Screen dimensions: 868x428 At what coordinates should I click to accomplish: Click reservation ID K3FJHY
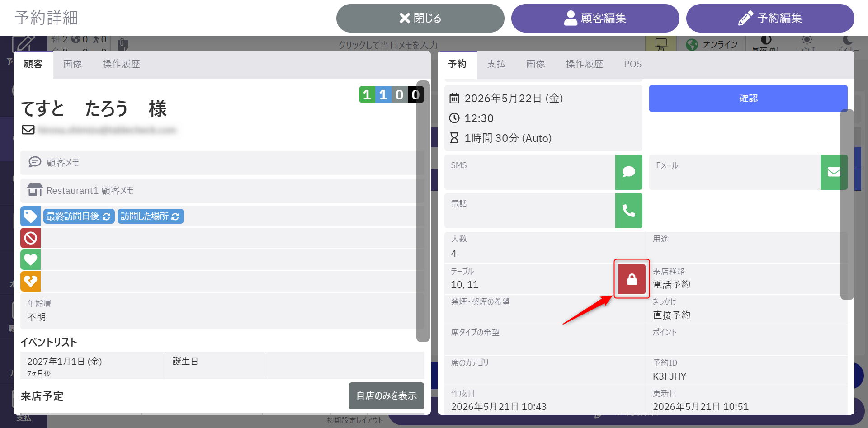tap(670, 376)
